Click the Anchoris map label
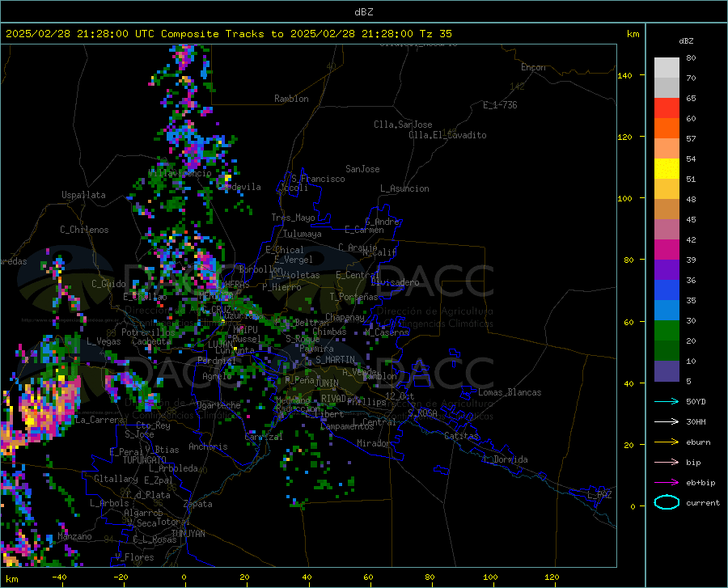 click(x=208, y=446)
